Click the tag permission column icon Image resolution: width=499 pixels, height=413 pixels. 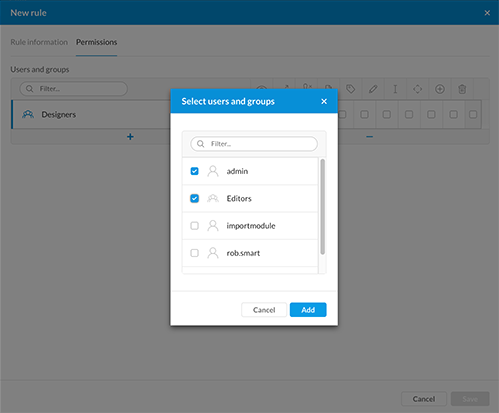350,89
